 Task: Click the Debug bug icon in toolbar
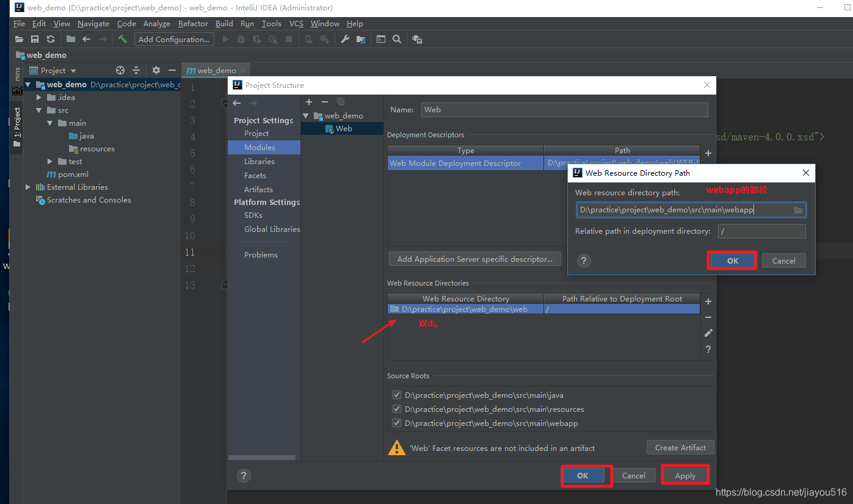(x=241, y=39)
